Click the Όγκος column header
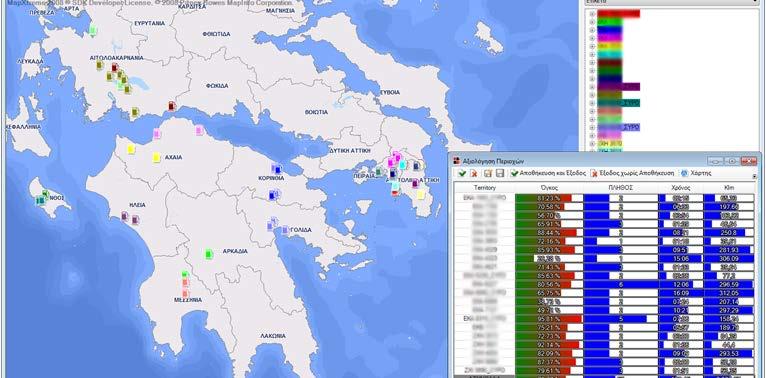 tap(549, 188)
